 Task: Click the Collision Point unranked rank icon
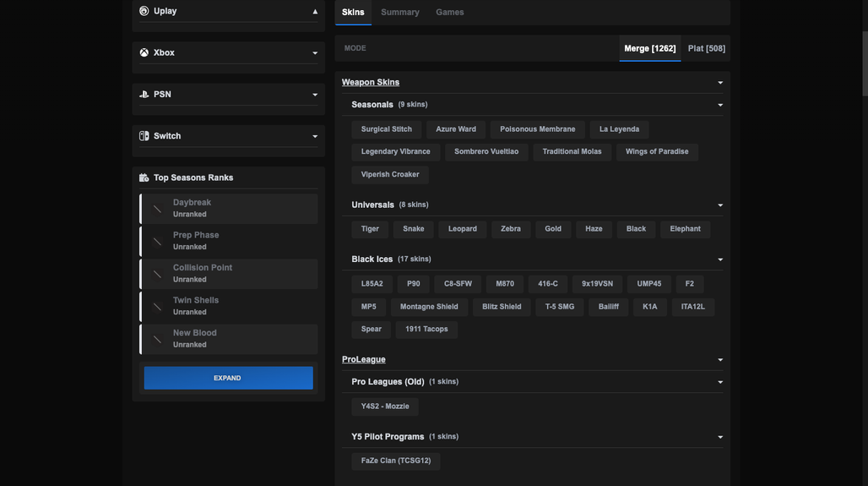pyautogui.click(x=157, y=274)
